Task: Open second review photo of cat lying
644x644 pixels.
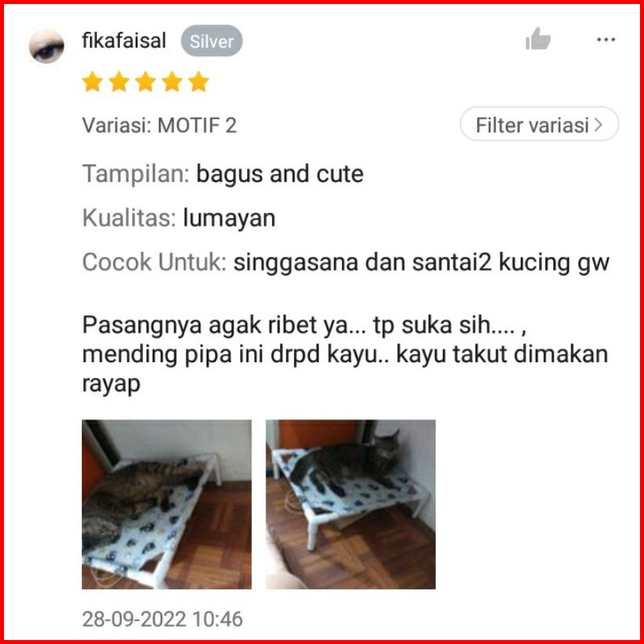Action: point(351,504)
